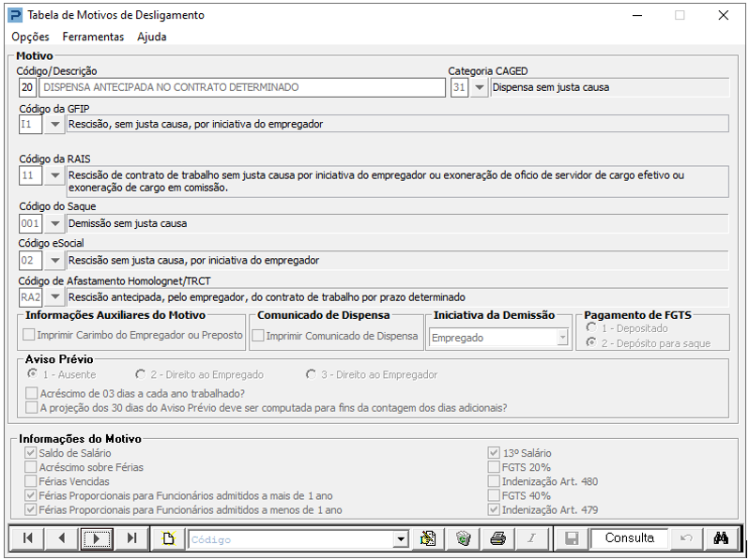The height and width of the screenshot is (560, 749).
Task: Delete record using the trash bin icon
Action: tap(463, 538)
